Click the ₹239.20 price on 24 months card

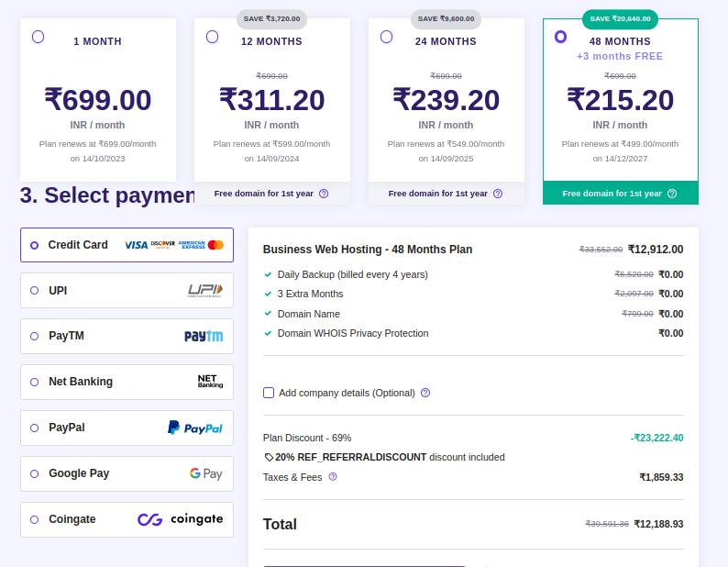446,99
